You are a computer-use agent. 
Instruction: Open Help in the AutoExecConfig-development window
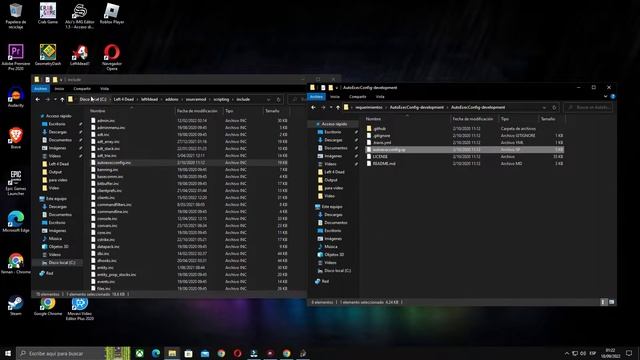point(613,97)
